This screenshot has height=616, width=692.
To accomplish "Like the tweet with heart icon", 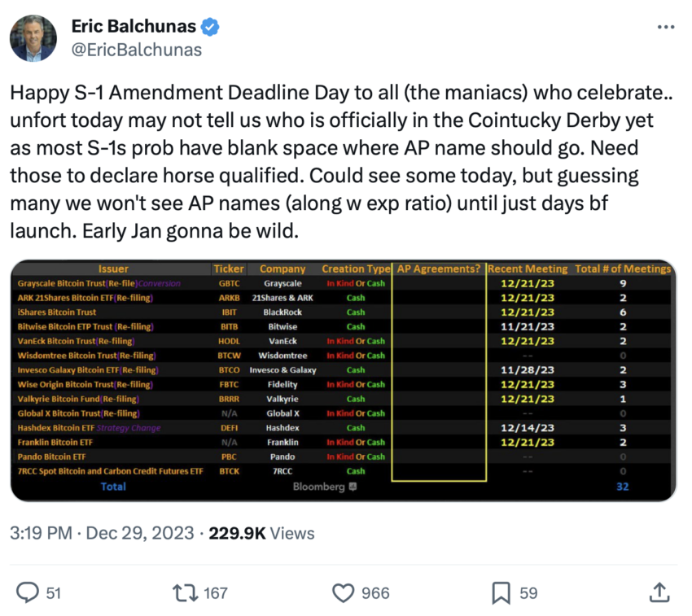I will [343, 593].
